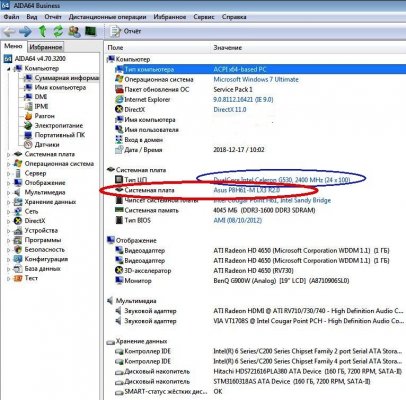Open the Дистанционные операции menu

coord(107,17)
